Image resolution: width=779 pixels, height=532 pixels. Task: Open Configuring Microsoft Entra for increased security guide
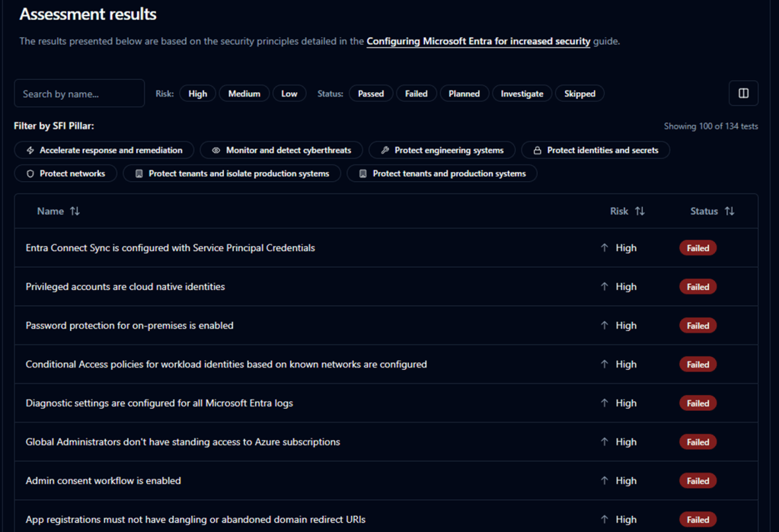[478, 42]
